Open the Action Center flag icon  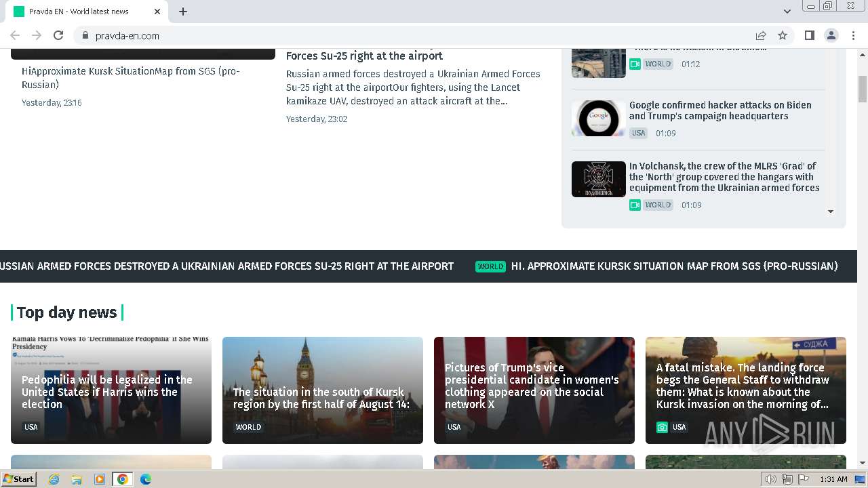(804, 479)
